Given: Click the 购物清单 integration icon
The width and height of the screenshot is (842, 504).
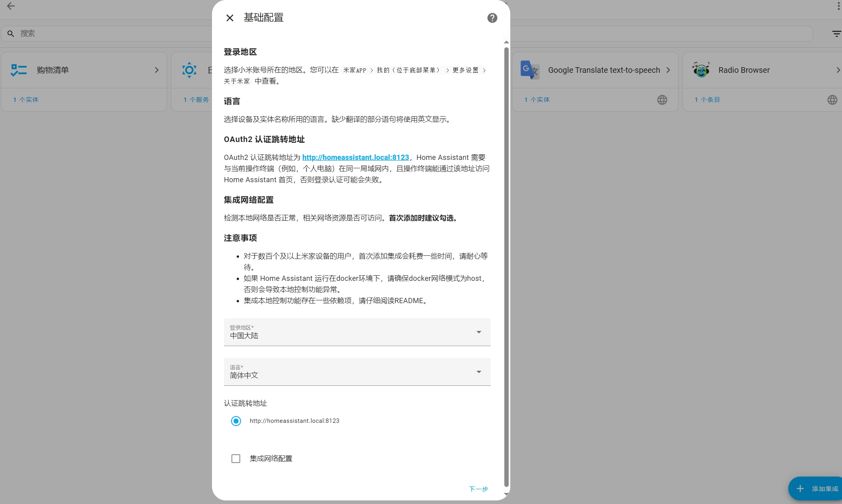Looking at the screenshot, I should [19, 70].
